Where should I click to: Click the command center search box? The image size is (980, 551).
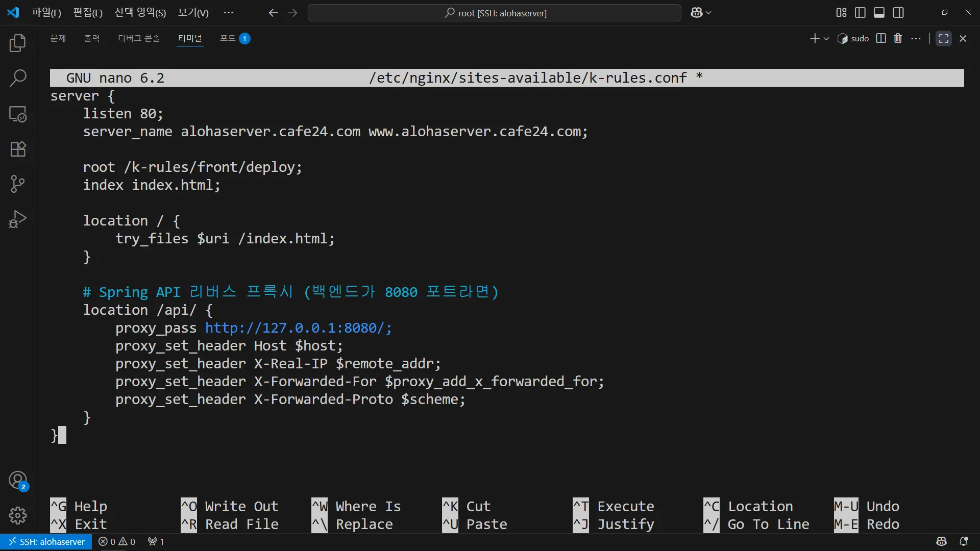494,13
